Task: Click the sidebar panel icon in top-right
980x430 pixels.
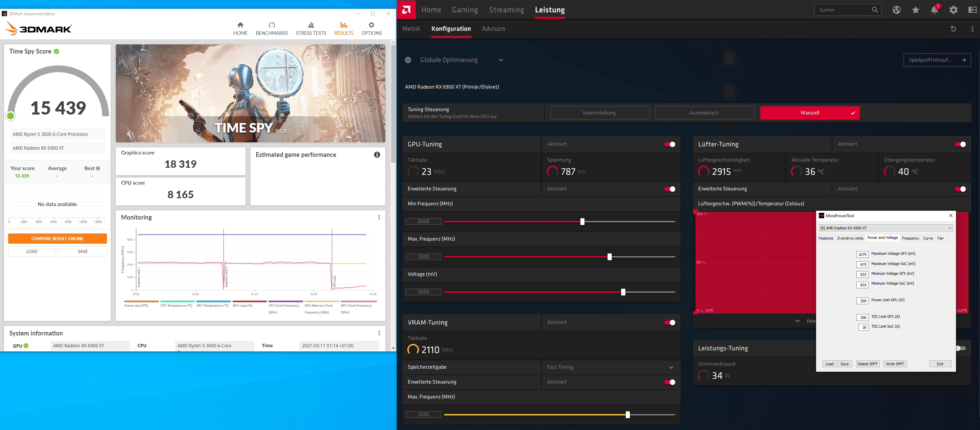Action: tap(973, 10)
